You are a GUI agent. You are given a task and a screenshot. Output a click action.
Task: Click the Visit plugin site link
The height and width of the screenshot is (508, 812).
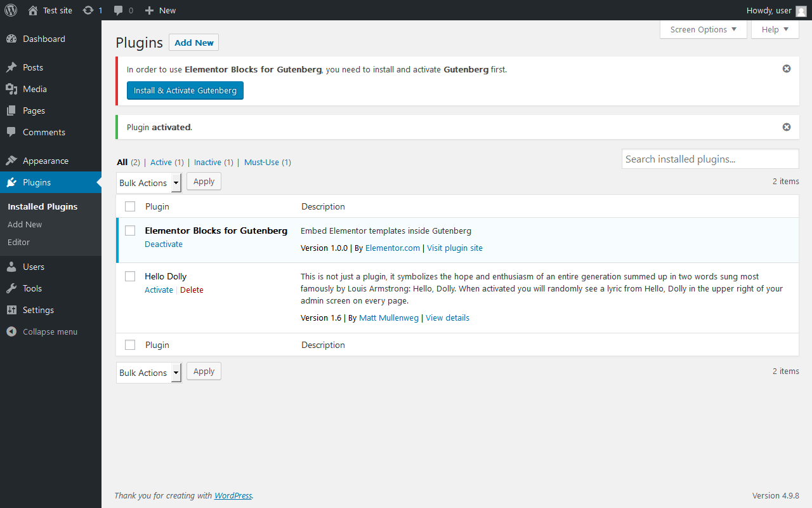455,248
